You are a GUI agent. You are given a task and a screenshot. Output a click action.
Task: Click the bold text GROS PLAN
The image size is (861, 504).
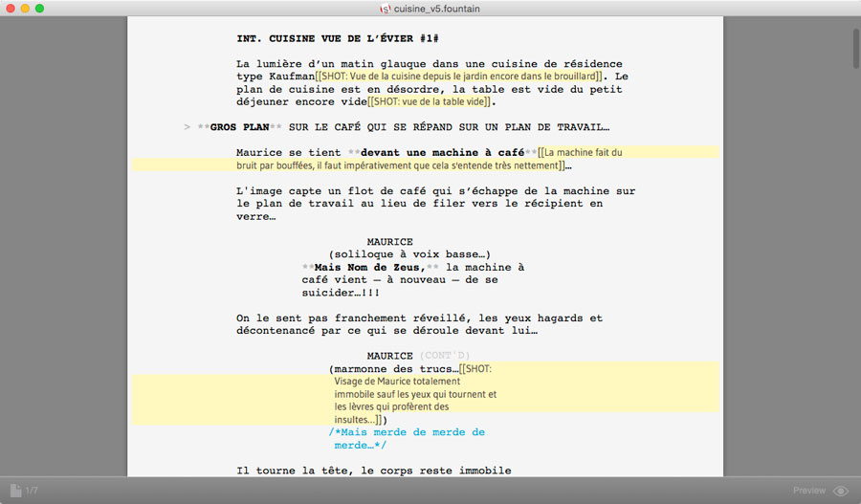tap(239, 127)
